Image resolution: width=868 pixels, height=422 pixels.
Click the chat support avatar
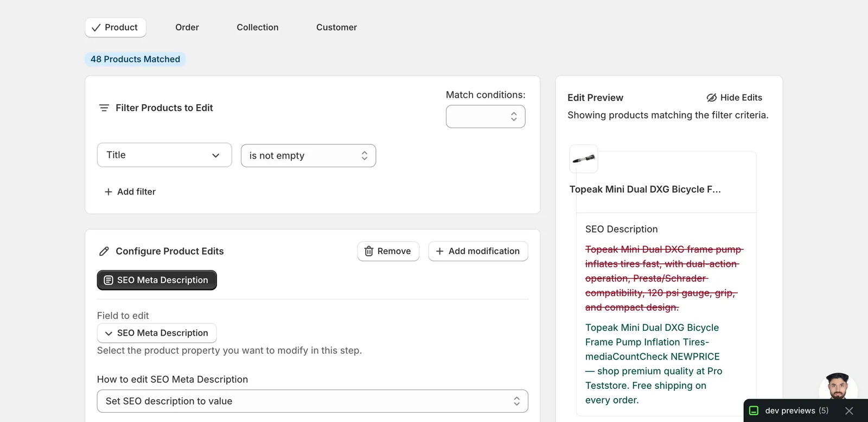point(838,386)
